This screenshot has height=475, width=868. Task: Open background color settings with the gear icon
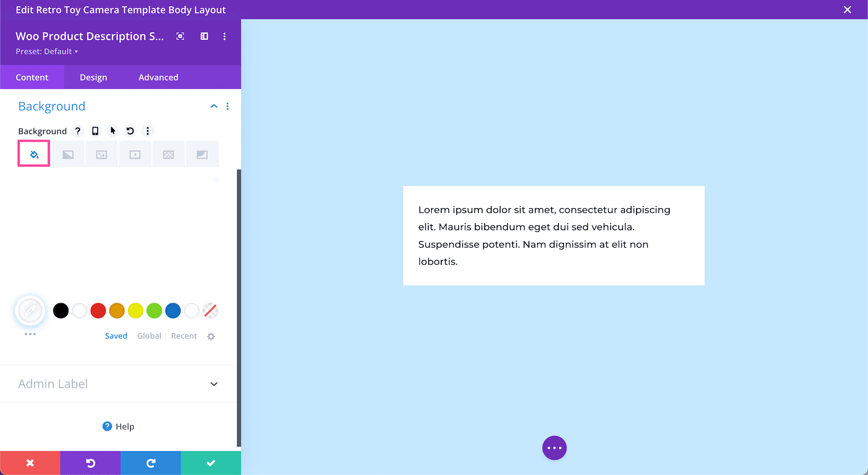[211, 336]
